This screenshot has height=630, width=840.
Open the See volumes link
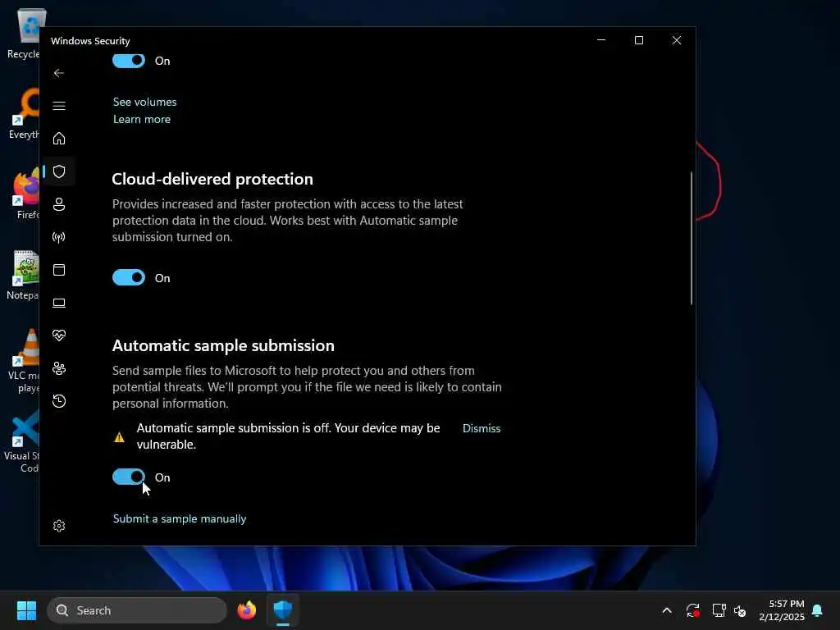(x=144, y=102)
